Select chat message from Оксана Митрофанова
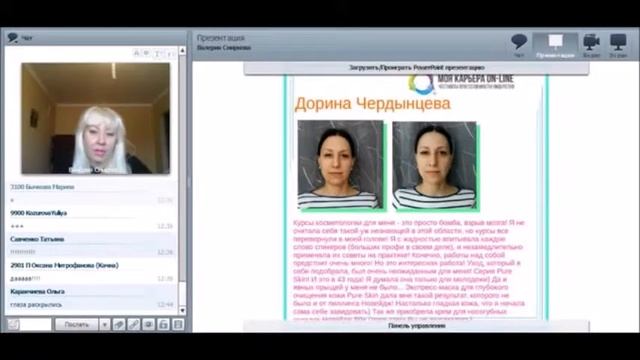This screenshot has height=360, width=640. [x=91, y=271]
